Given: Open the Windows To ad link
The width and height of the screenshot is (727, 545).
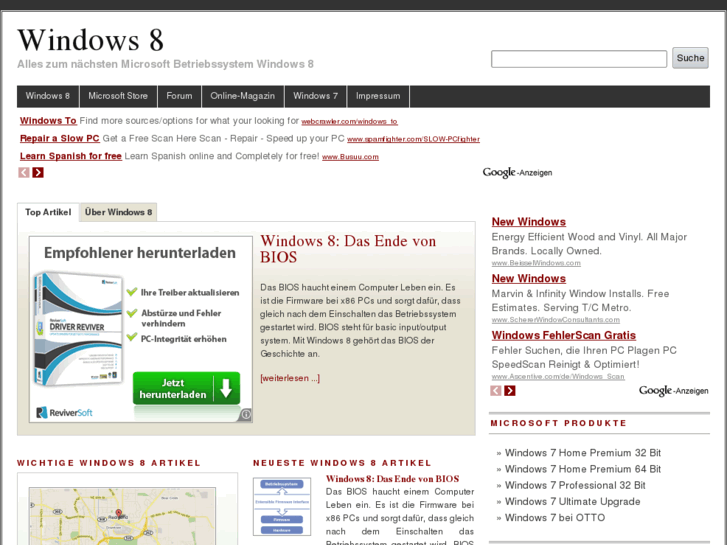Looking at the screenshot, I should [x=48, y=121].
